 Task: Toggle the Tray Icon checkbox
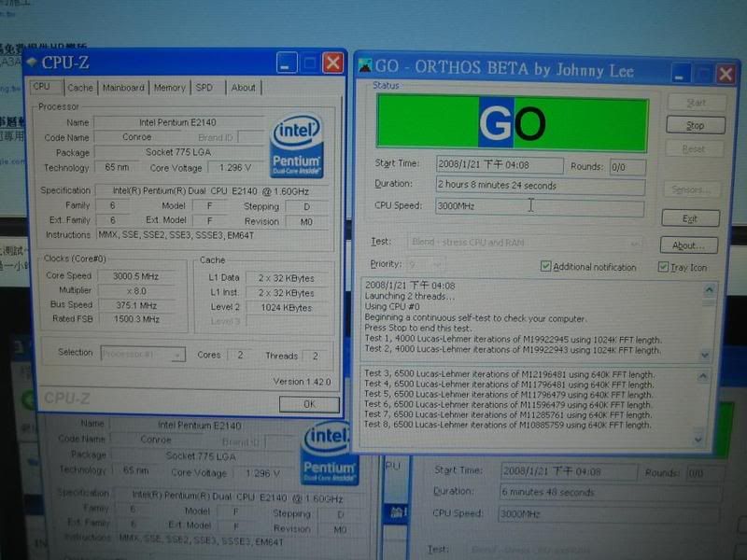coord(662,267)
